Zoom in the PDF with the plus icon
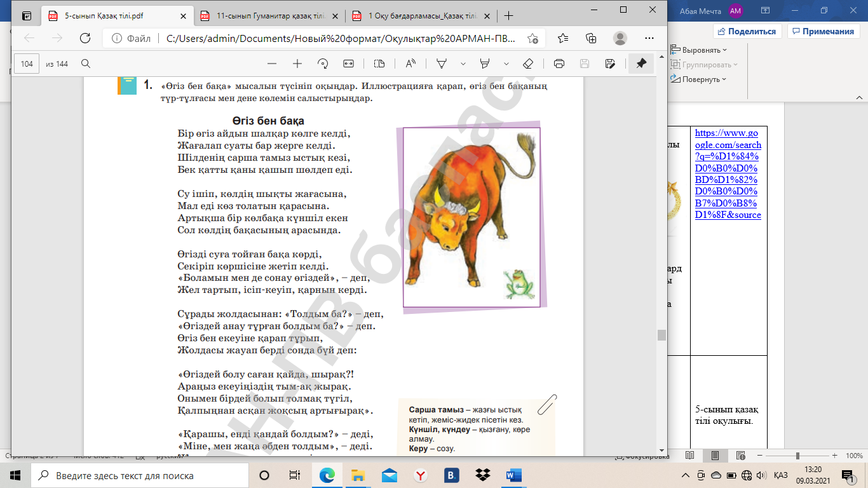 [297, 64]
